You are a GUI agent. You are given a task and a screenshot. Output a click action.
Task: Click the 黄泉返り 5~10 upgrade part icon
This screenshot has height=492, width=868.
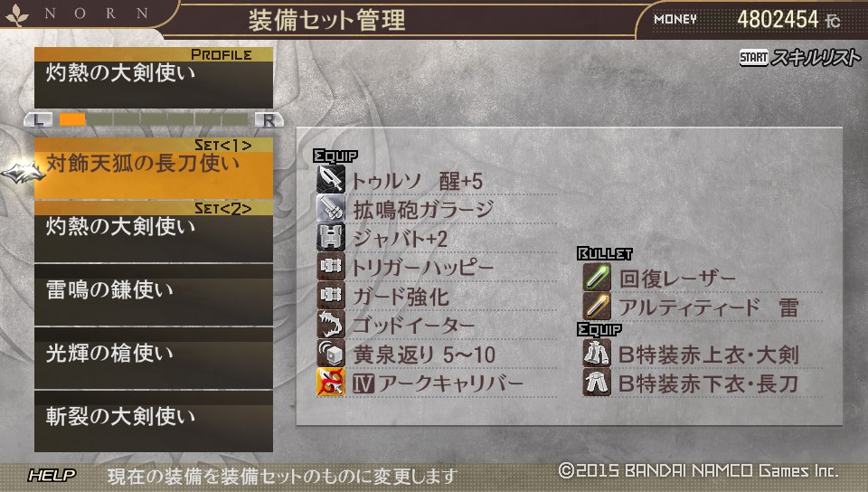[x=331, y=353]
